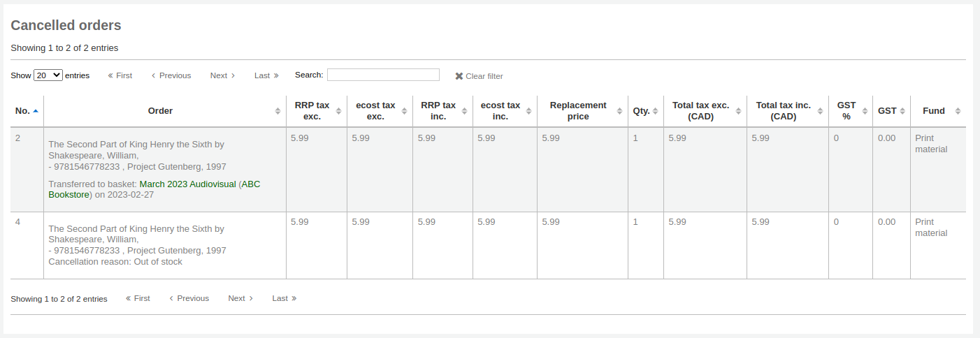Click the sort icon in Qty. column
Viewport: 980px width, 338px height.
point(655,111)
